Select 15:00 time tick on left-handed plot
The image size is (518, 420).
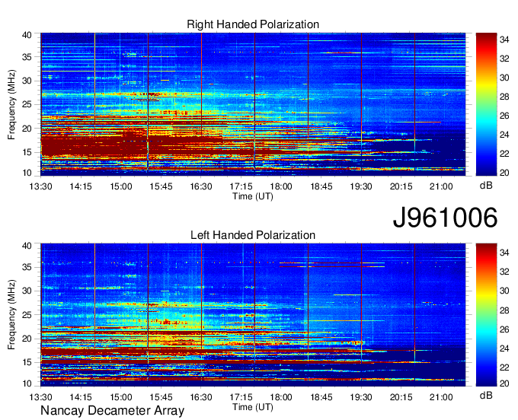coord(121,397)
